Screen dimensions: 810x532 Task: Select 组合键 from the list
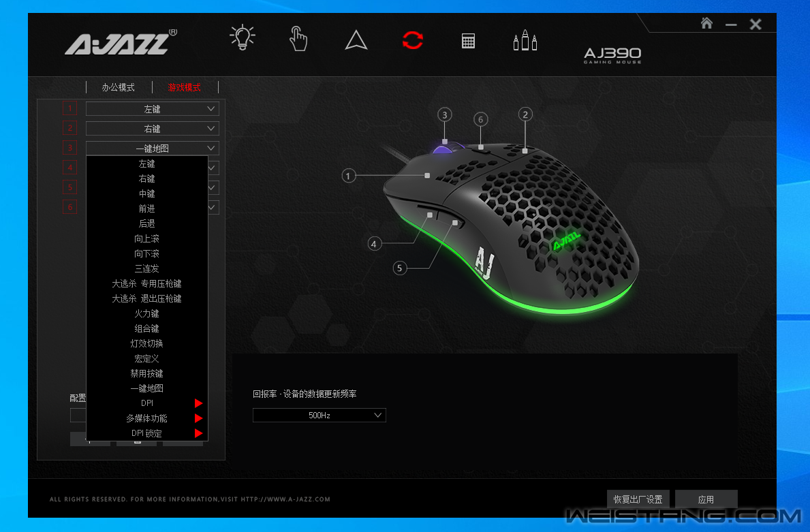pos(146,328)
